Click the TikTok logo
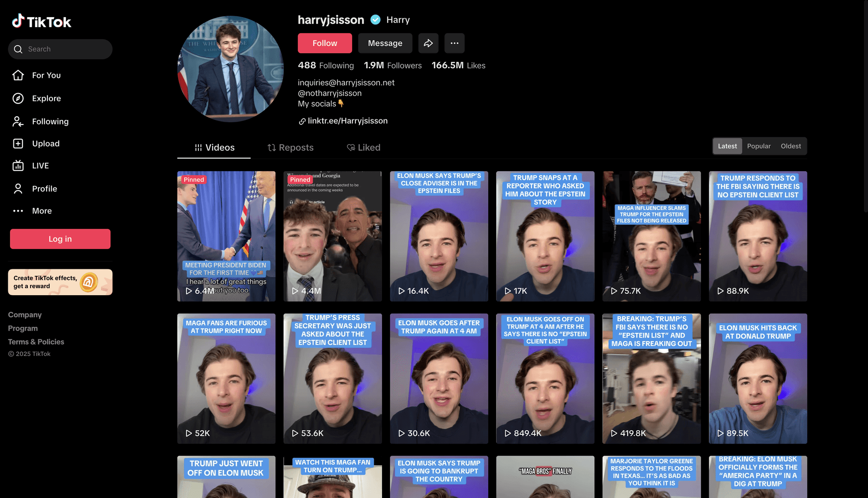 [x=42, y=21]
